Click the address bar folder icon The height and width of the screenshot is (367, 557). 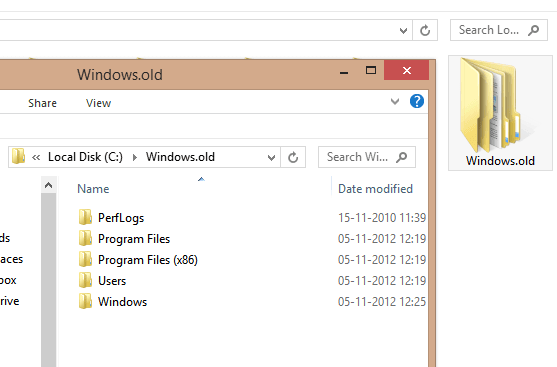click(18, 156)
